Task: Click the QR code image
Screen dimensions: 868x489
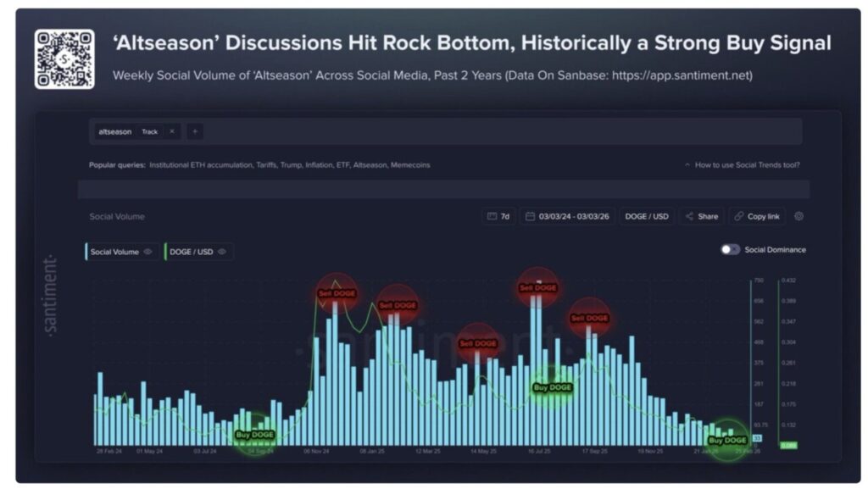Action: point(64,58)
